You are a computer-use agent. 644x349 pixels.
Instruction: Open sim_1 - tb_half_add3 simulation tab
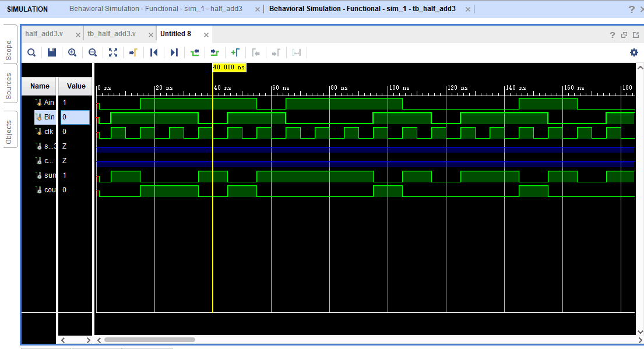pos(363,9)
